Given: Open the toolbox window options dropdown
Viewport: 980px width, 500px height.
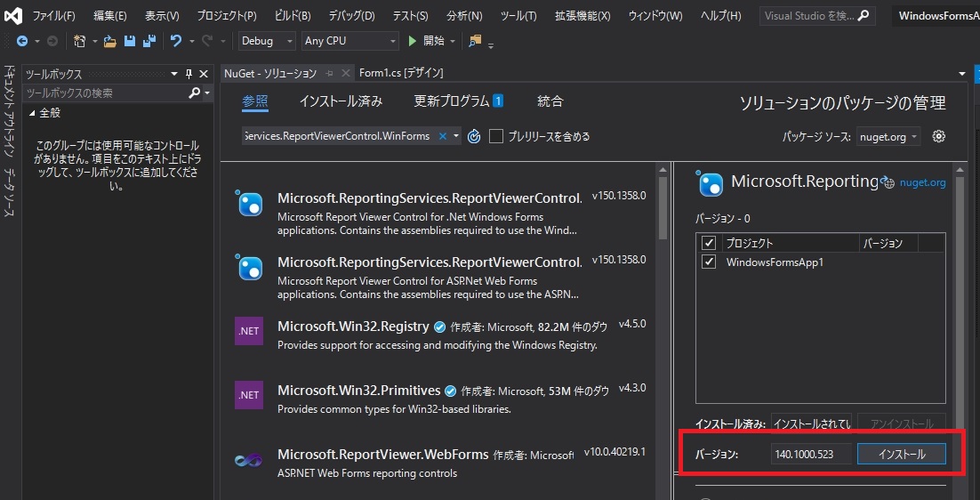Looking at the screenshot, I should [x=174, y=75].
